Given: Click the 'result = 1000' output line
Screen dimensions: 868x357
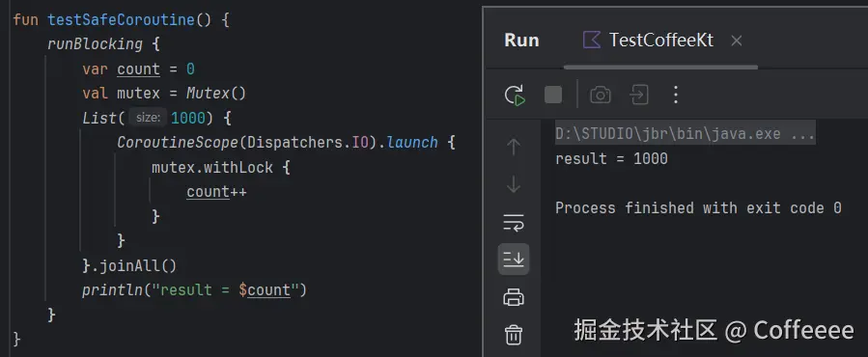Looking at the screenshot, I should [x=611, y=159].
